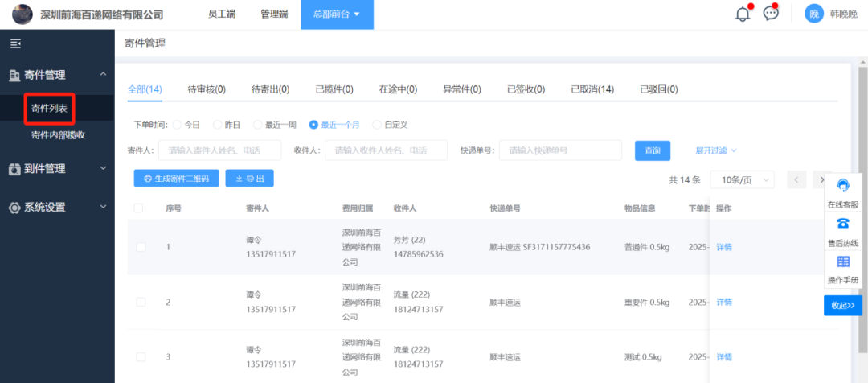
Task: Switch to the 已揽件(0) tab
Action: pyautogui.click(x=334, y=89)
